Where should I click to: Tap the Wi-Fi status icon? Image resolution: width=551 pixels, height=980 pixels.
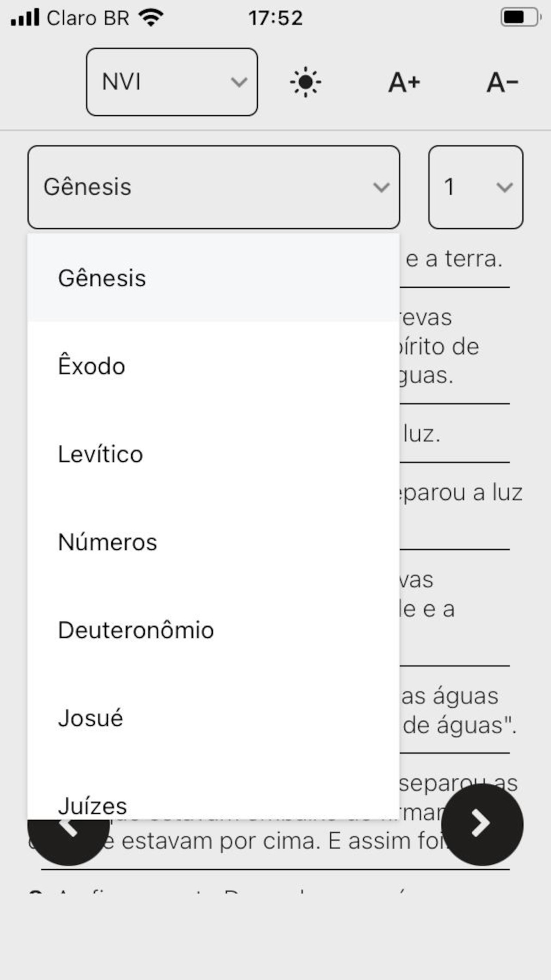150,18
